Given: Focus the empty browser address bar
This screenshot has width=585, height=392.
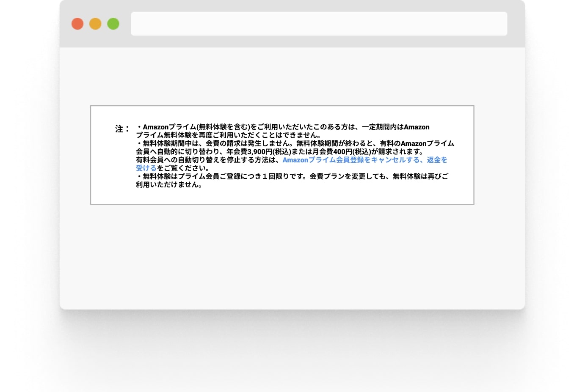Looking at the screenshot, I should pyautogui.click(x=319, y=24).
